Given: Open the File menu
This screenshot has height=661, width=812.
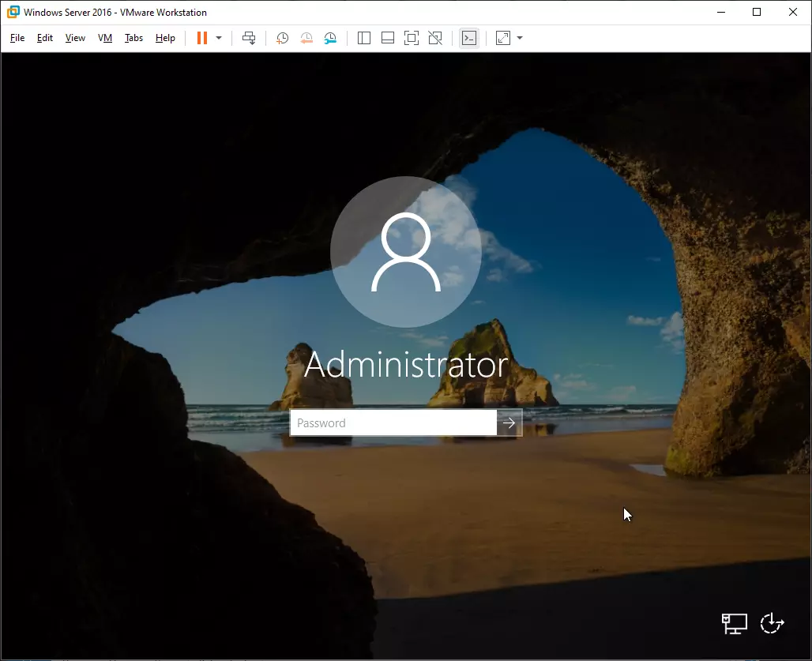Looking at the screenshot, I should click(17, 38).
